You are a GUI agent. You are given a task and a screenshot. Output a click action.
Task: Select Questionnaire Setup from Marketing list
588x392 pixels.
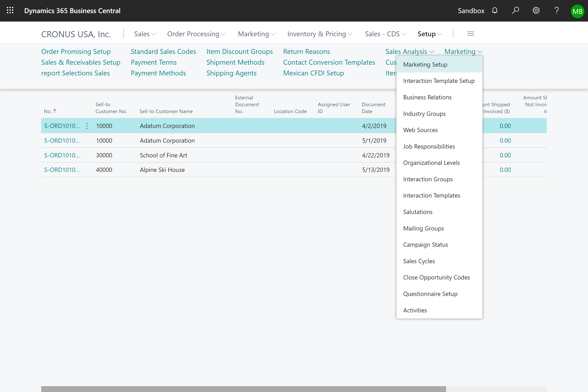coord(430,294)
